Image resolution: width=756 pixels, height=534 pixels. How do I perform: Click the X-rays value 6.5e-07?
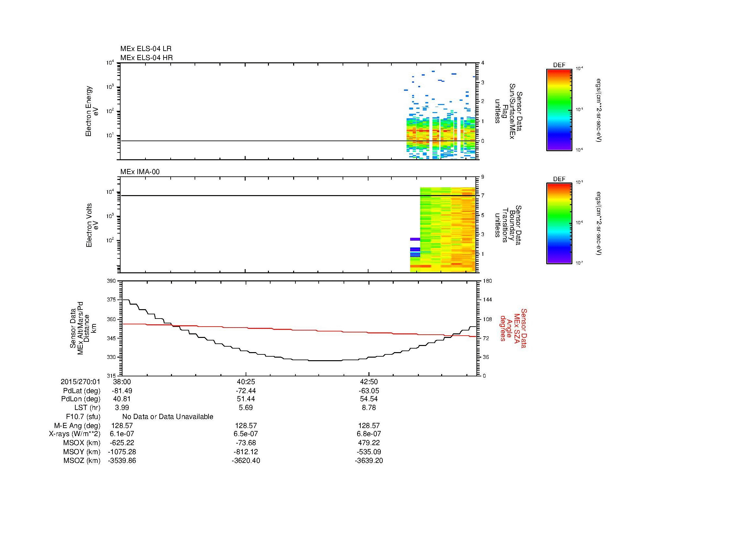point(246,434)
